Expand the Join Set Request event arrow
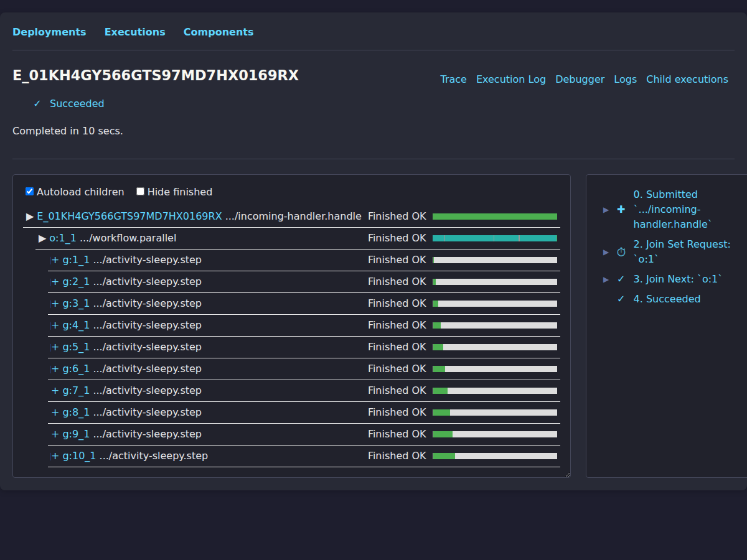This screenshot has width=747, height=560. (x=606, y=252)
